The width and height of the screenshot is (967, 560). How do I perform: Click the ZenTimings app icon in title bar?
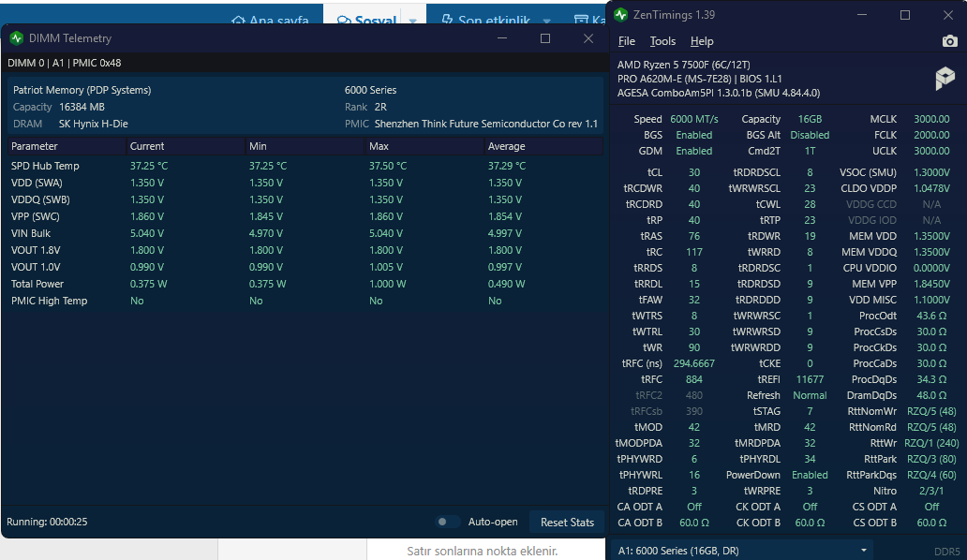coord(621,15)
